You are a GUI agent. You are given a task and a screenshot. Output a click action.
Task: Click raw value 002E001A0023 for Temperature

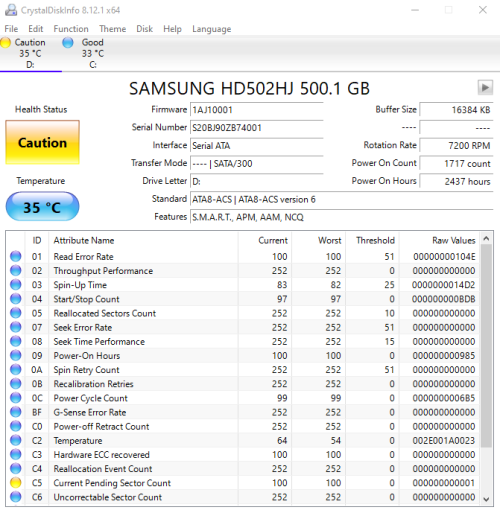444,441
